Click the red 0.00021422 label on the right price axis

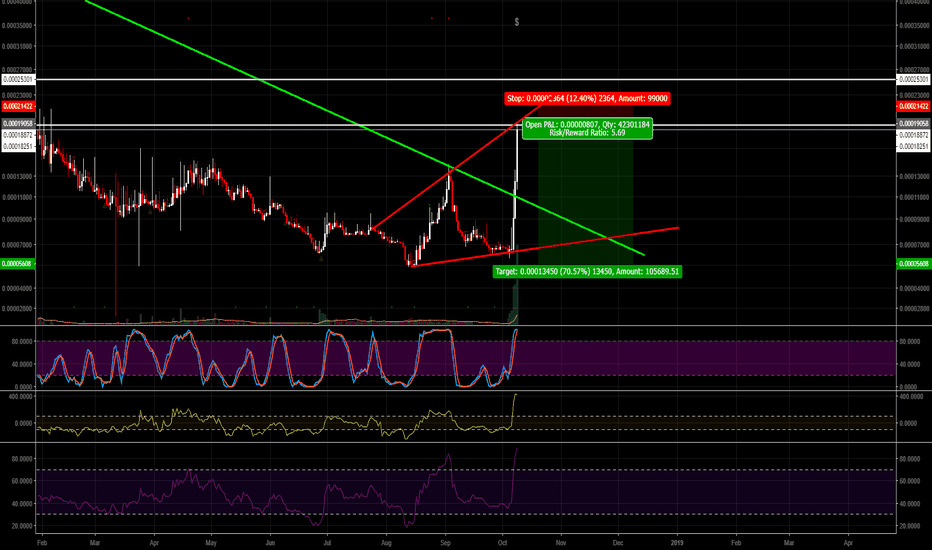click(x=914, y=106)
